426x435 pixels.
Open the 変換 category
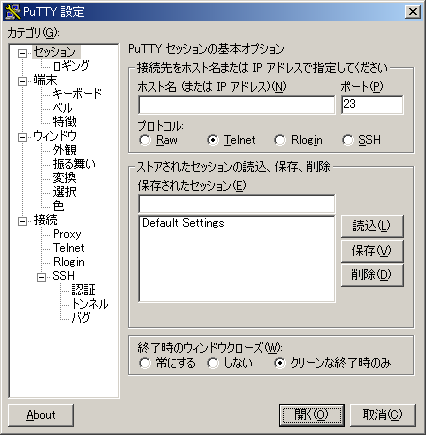(65, 178)
